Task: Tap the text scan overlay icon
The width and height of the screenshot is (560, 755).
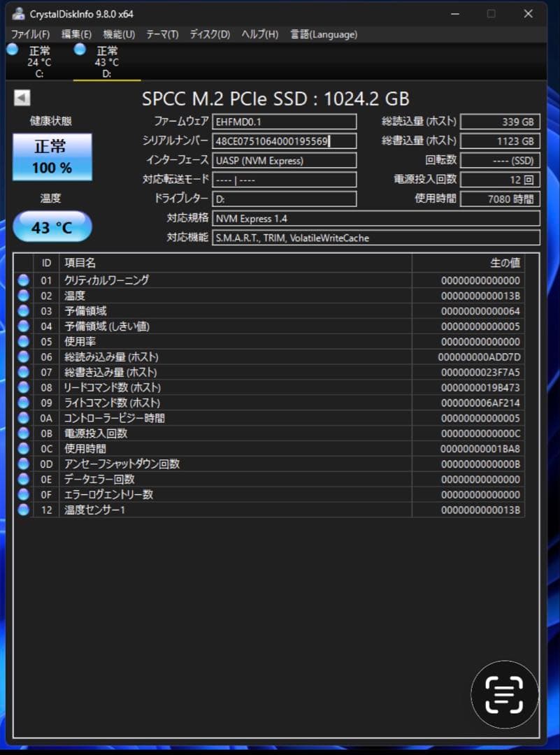Action: (x=504, y=694)
